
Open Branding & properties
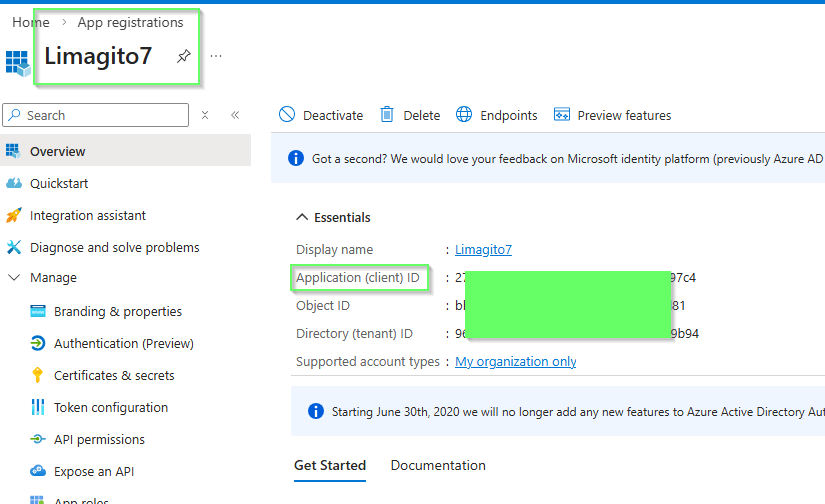[x=118, y=311]
